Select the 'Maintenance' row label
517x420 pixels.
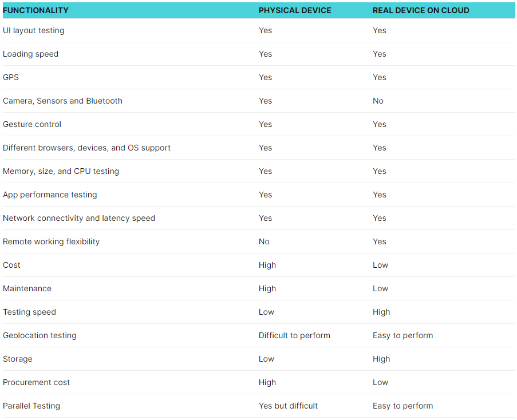(x=27, y=288)
